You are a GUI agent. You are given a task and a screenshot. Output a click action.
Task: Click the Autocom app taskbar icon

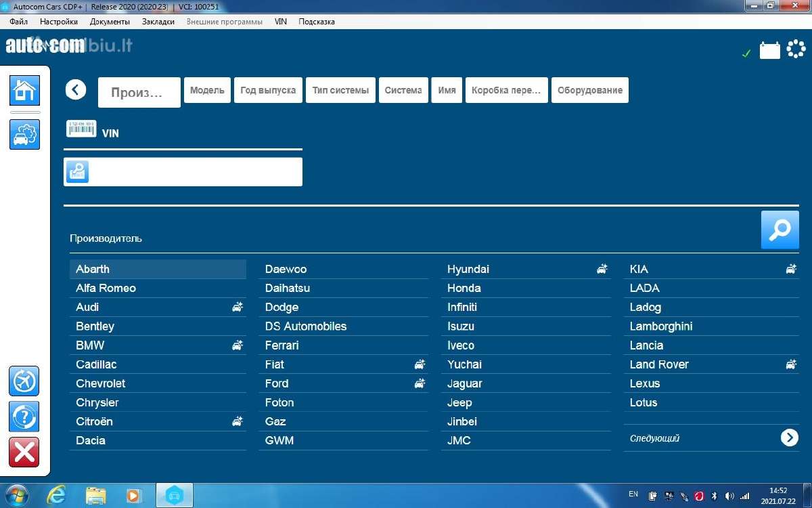(175, 496)
